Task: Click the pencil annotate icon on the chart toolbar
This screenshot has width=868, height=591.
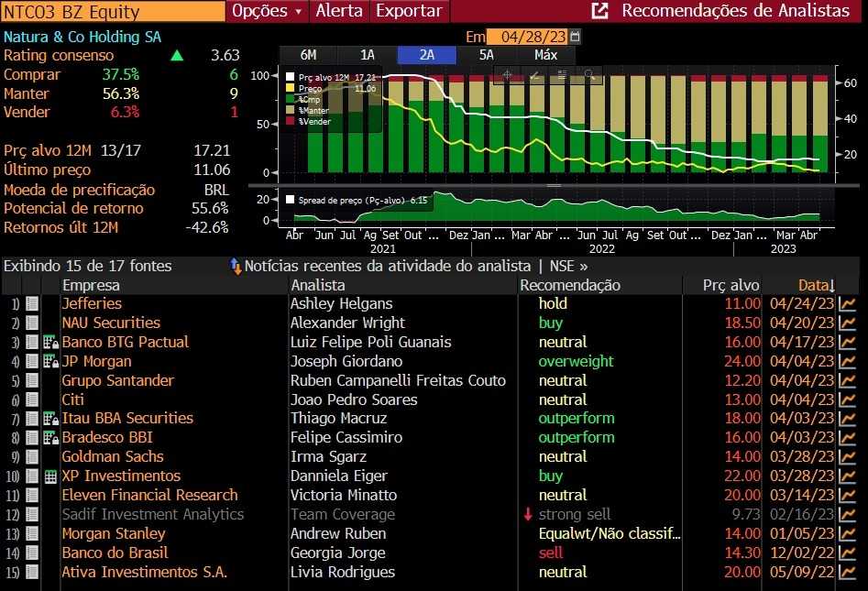Action: pos(534,75)
